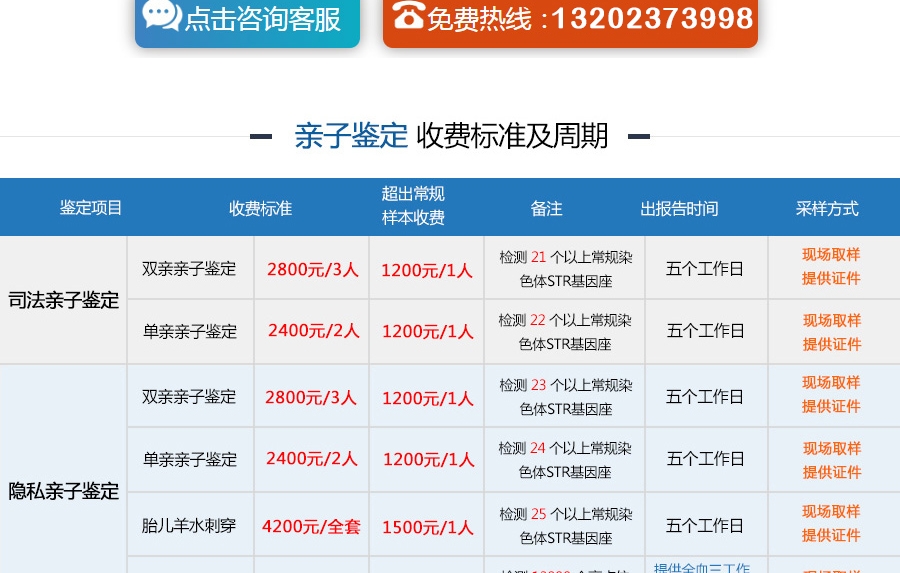Click the 点击咨询客服 consultation button
Viewport: 900px width, 573px height.
(247, 22)
